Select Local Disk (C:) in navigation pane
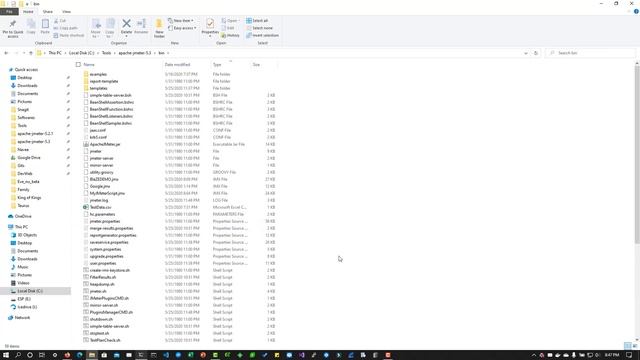The height and width of the screenshot is (360, 640). [30, 291]
